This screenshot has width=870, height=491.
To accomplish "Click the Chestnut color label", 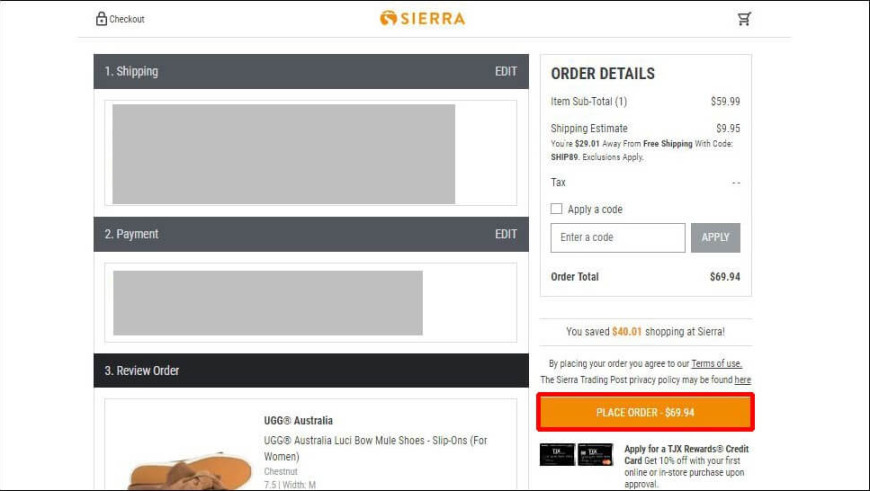I will point(280,472).
